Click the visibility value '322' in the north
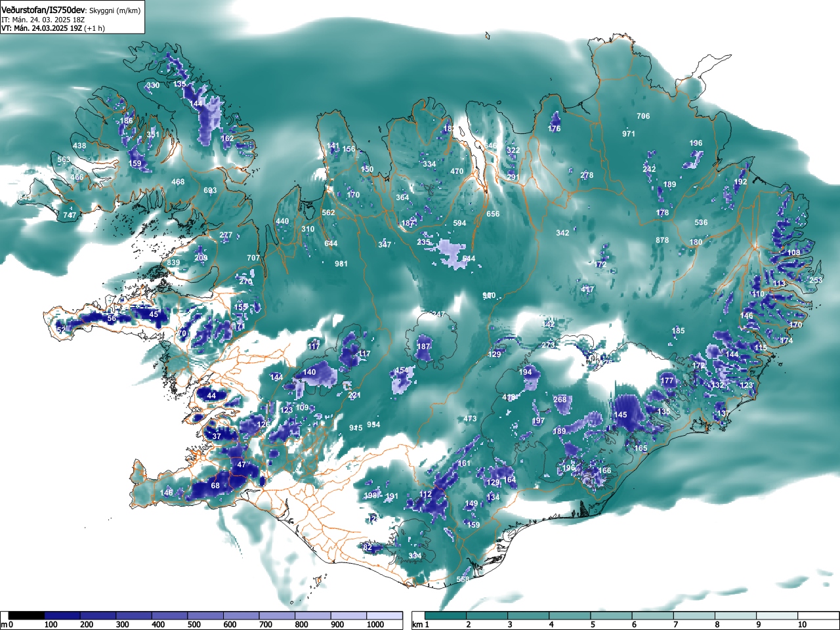 tap(513, 150)
